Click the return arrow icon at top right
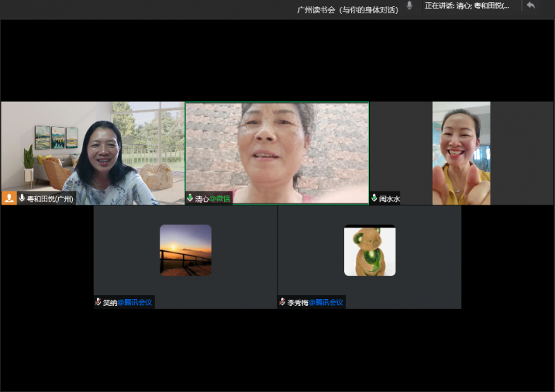 tap(531, 6)
